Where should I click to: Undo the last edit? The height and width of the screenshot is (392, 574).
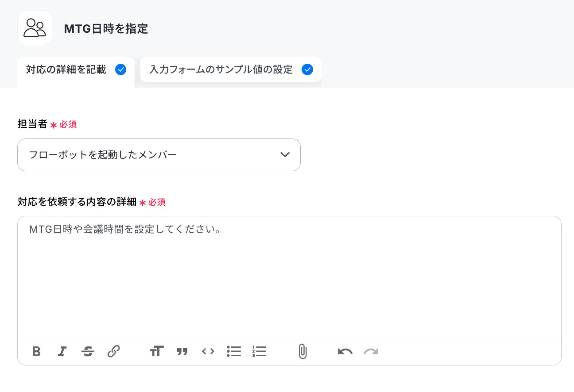pos(345,352)
